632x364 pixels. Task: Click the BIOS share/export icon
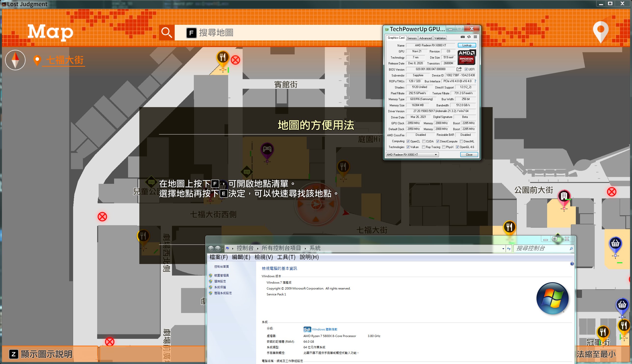click(x=459, y=69)
